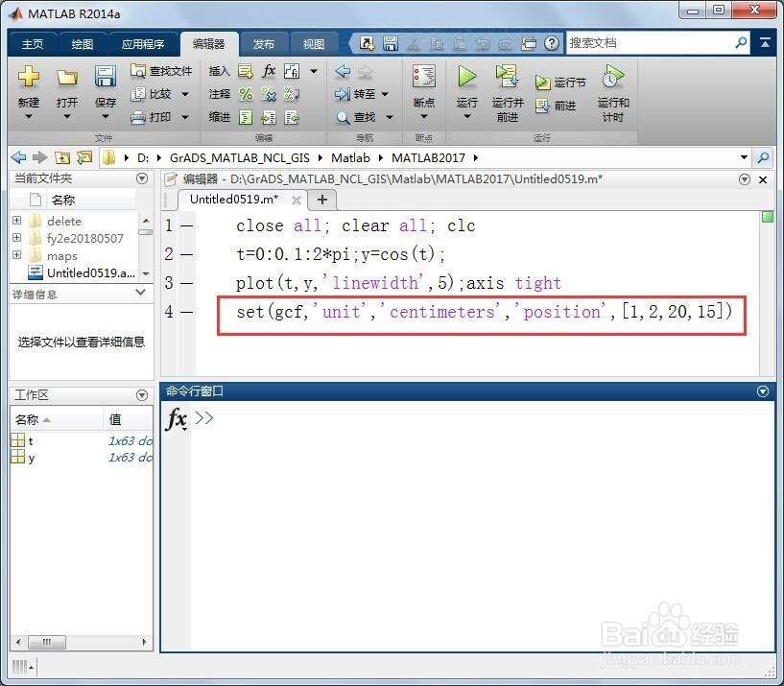Click the Value (值) column header

pyautogui.click(x=129, y=419)
